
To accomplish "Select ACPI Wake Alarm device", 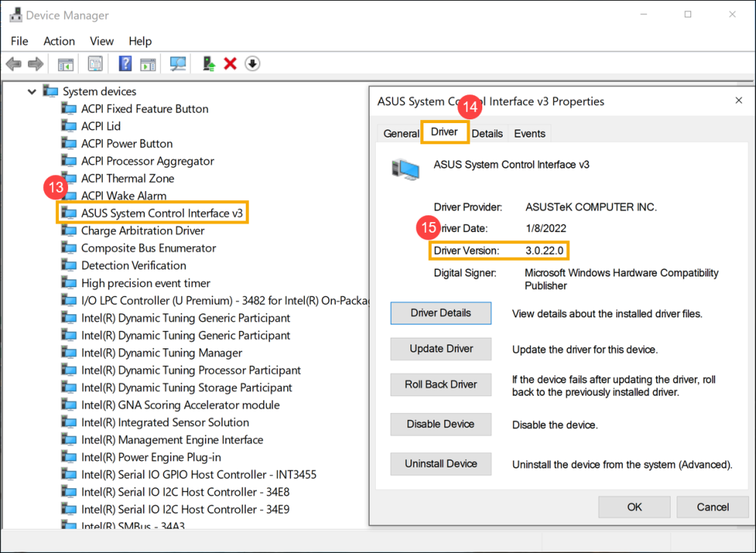I will tap(124, 196).
